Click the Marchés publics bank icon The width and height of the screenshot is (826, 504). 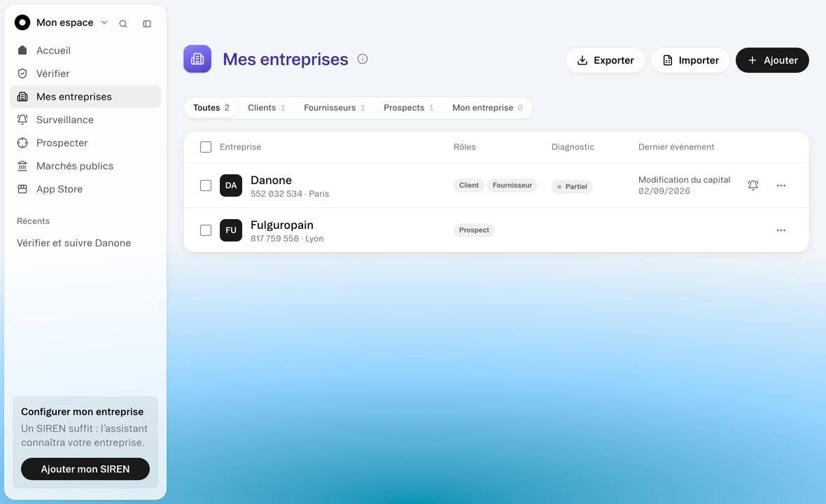(x=22, y=166)
